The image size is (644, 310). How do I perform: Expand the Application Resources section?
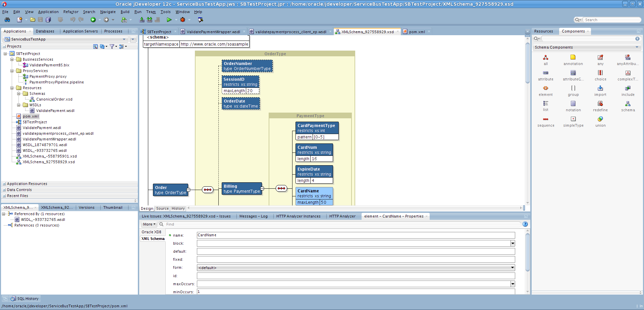pyautogui.click(x=4, y=184)
